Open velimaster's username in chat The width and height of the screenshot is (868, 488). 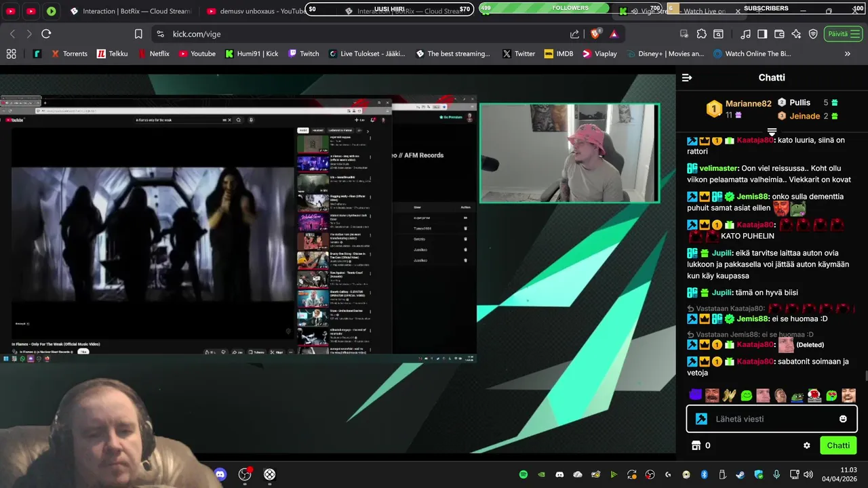coord(719,168)
